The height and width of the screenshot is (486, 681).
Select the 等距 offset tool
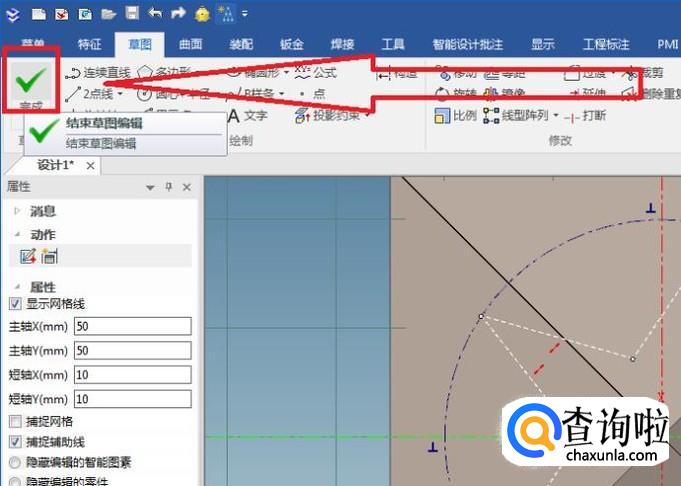coord(505,74)
